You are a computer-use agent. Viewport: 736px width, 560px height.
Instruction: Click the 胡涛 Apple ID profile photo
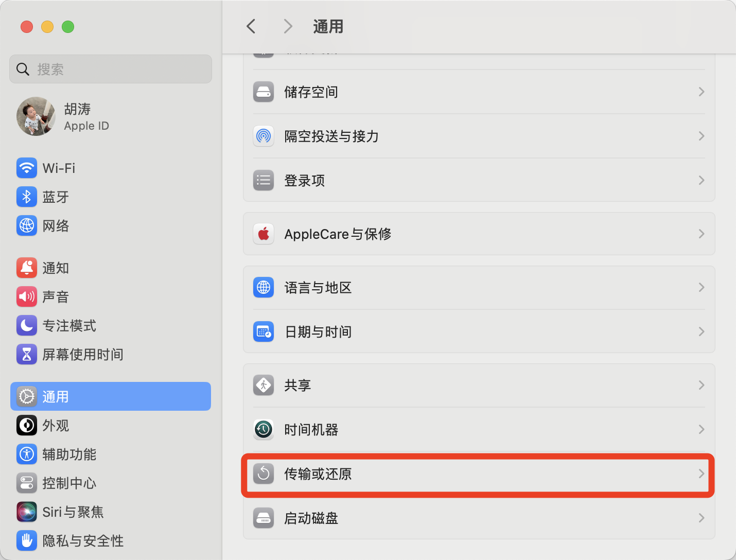click(x=36, y=116)
